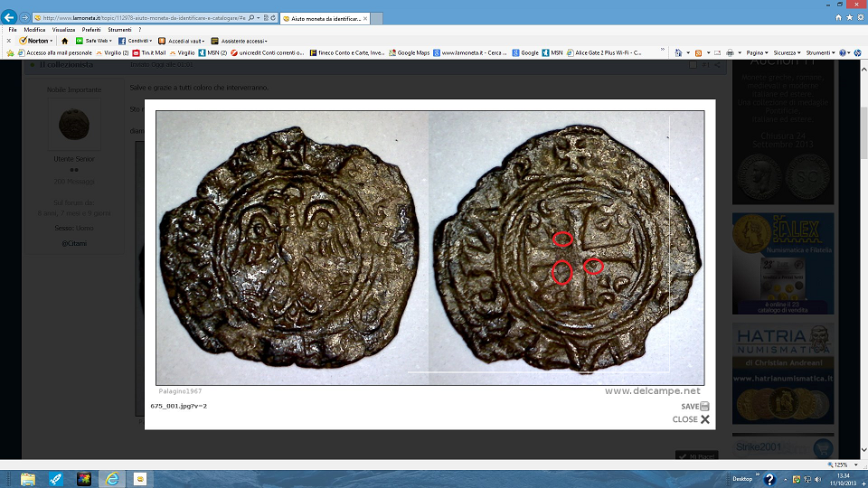Open the taskbar clock showing 13:34
The image size is (868, 488).
(x=842, y=479)
